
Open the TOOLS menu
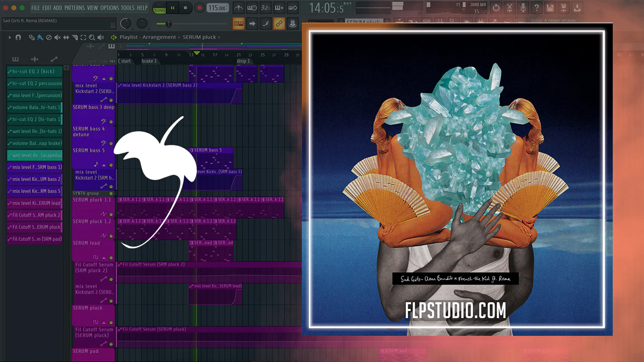128,8
